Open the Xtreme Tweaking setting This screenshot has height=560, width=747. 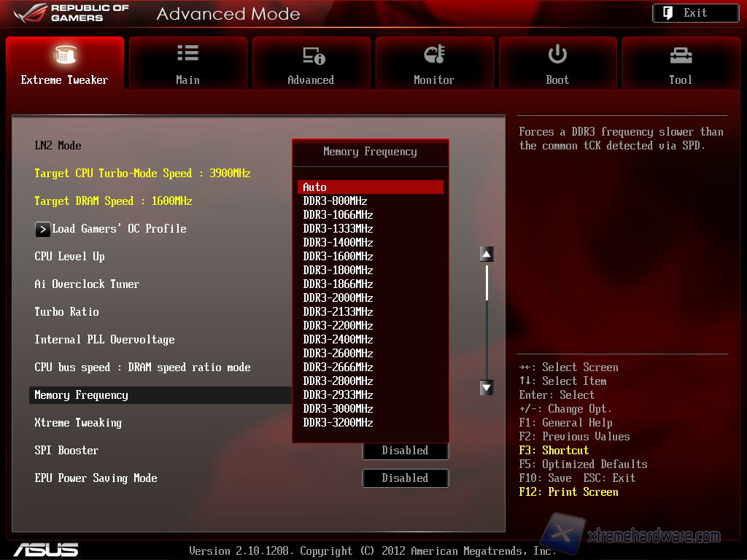click(78, 423)
